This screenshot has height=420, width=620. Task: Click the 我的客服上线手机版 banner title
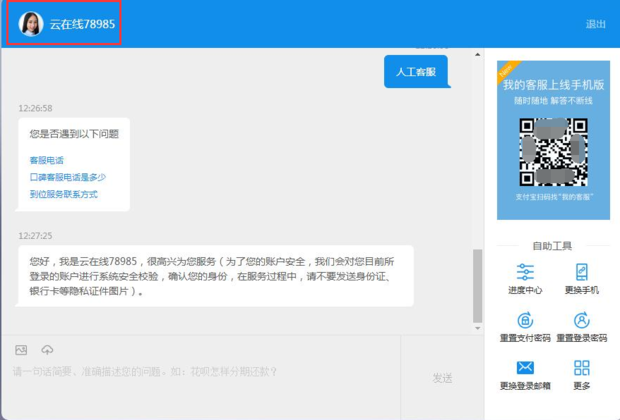click(553, 86)
